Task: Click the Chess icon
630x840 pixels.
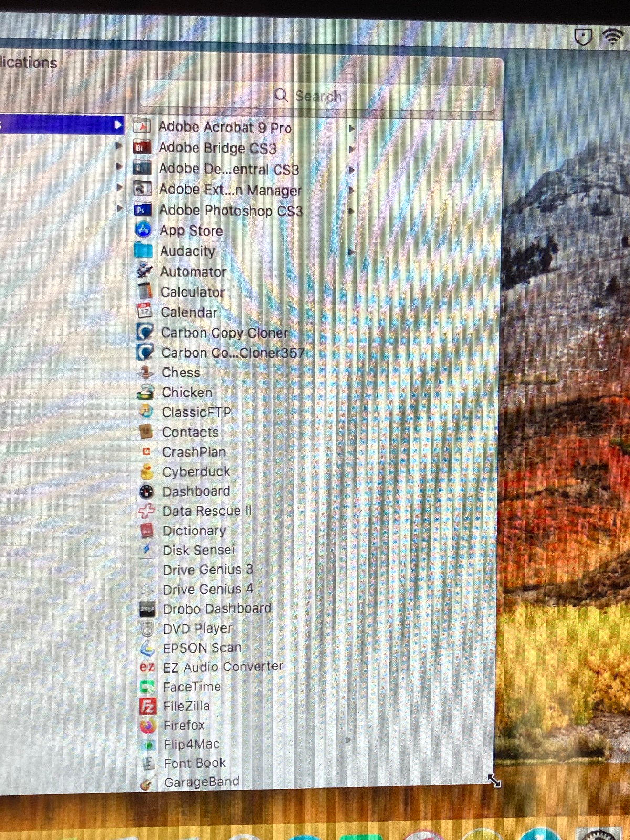Action: [145, 372]
